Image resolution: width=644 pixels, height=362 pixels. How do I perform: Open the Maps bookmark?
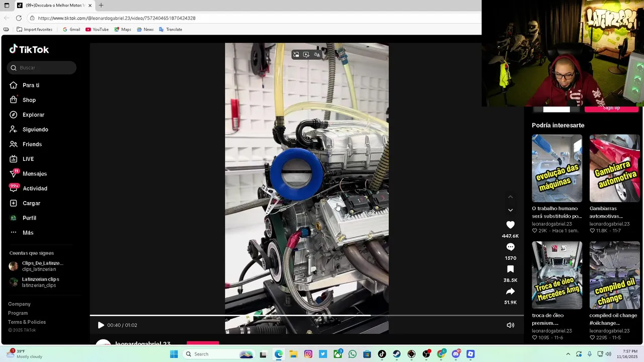tap(122, 30)
